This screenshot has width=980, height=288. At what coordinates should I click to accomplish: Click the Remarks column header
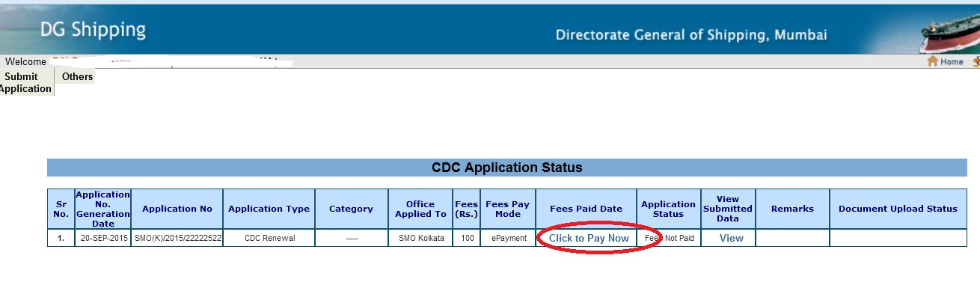point(792,209)
